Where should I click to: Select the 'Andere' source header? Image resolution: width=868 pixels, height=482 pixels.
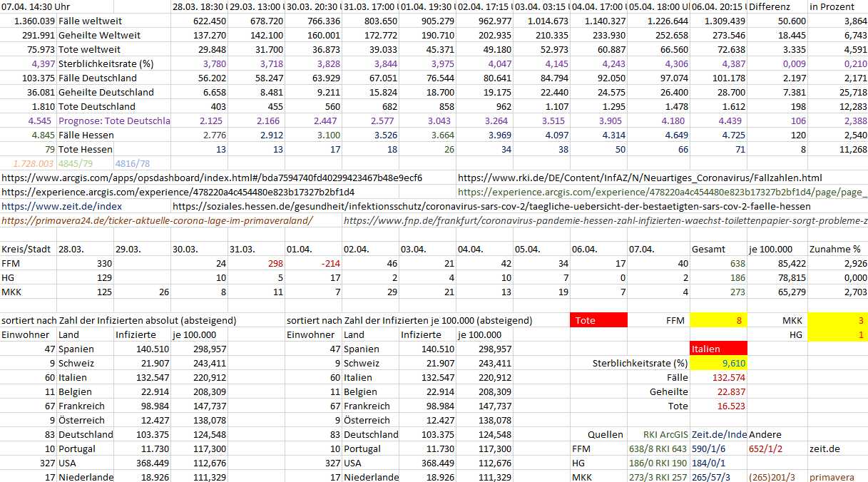tap(778, 434)
